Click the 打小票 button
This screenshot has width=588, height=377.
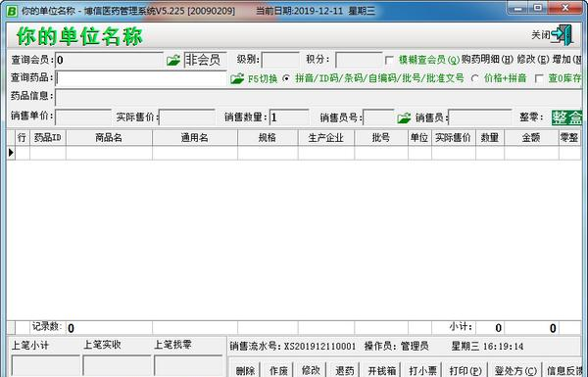click(x=422, y=370)
